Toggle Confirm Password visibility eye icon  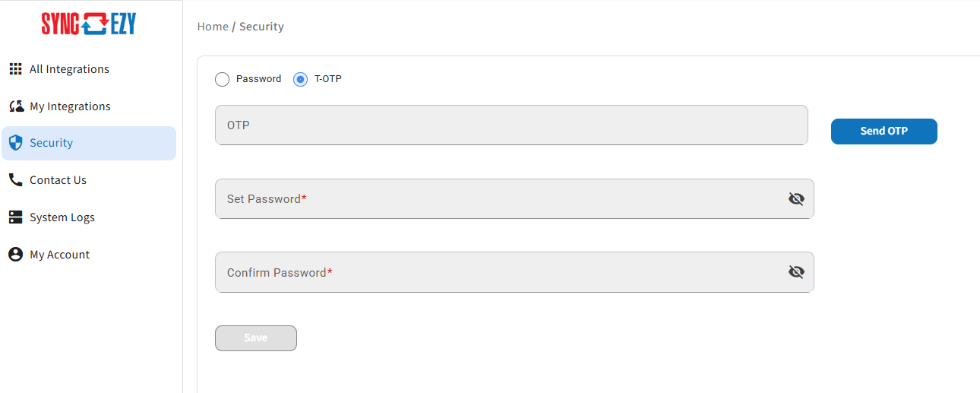point(796,272)
